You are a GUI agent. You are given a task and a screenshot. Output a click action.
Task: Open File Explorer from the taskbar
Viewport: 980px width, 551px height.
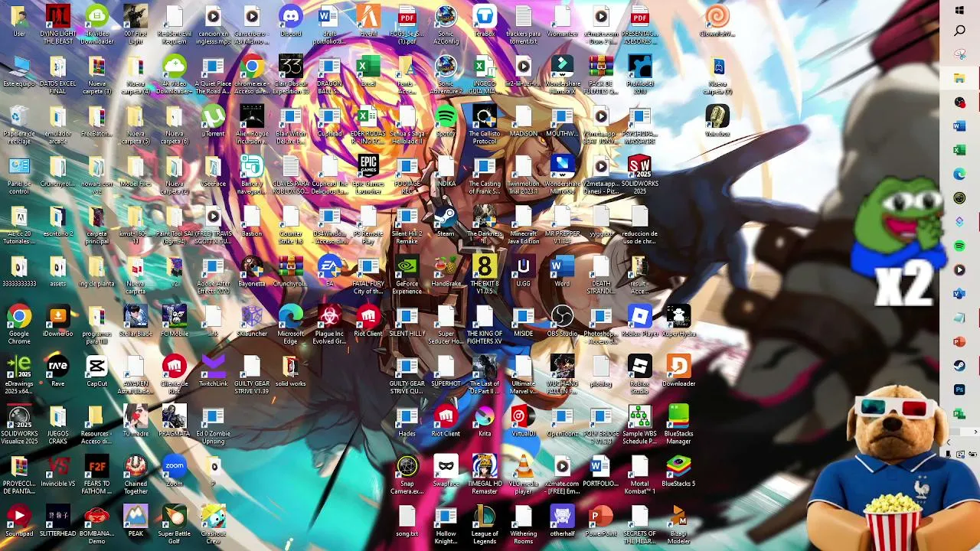click(x=959, y=78)
